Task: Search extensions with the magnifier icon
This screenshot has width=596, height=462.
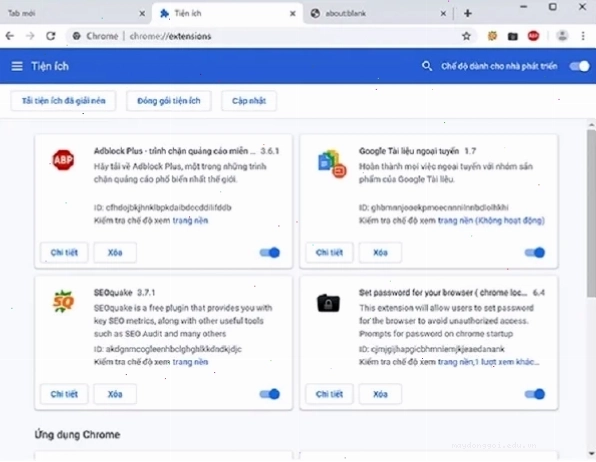Action: (427, 66)
